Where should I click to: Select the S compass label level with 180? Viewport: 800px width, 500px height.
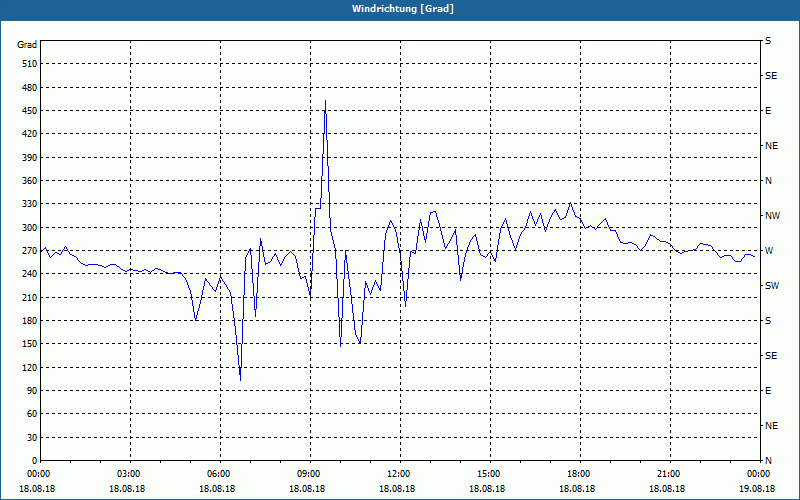click(x=768, y=321)
